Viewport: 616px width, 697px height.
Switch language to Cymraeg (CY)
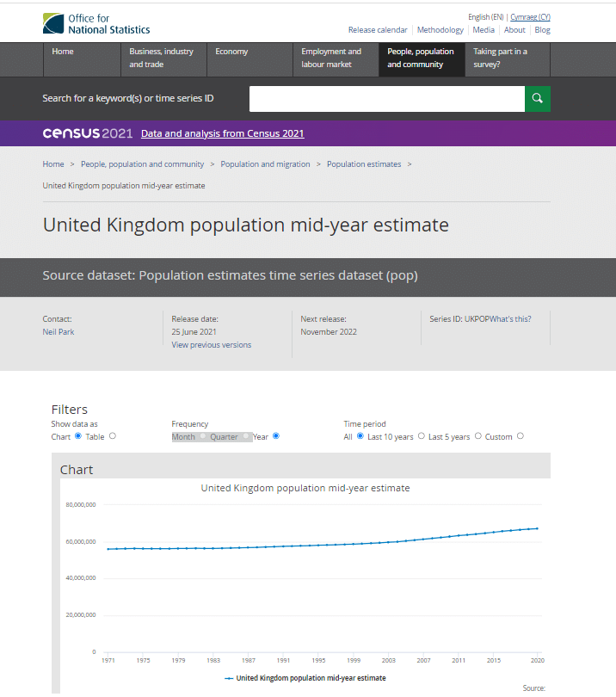point(530,17)
